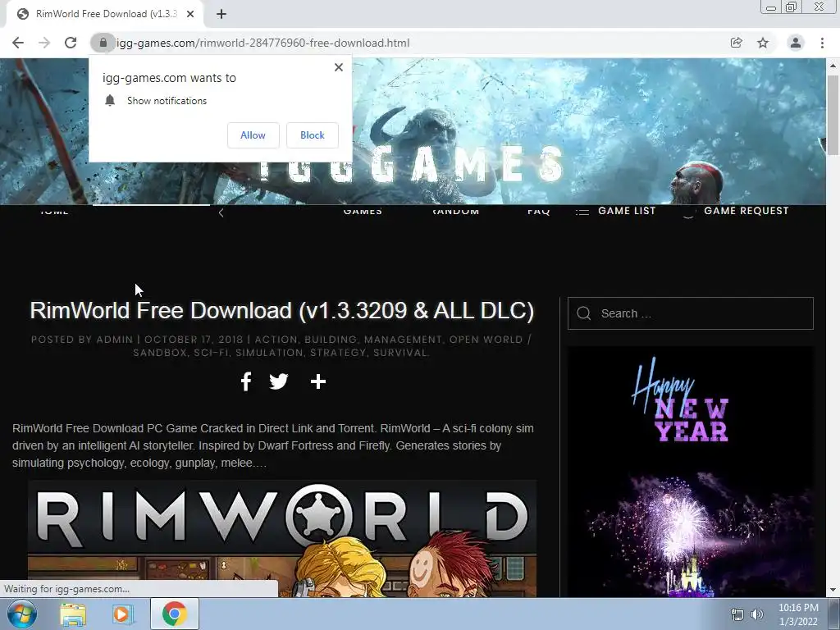The image size is (840, 630).
Task: Reload the current page
Action: pos(71,43)
